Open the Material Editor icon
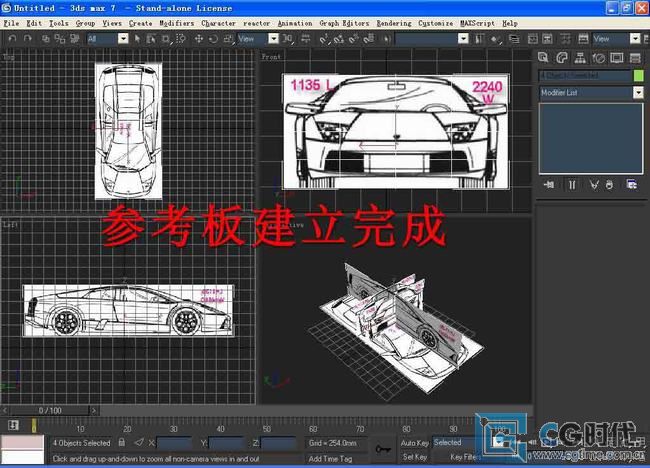The image size is (650, 468). 565,39
